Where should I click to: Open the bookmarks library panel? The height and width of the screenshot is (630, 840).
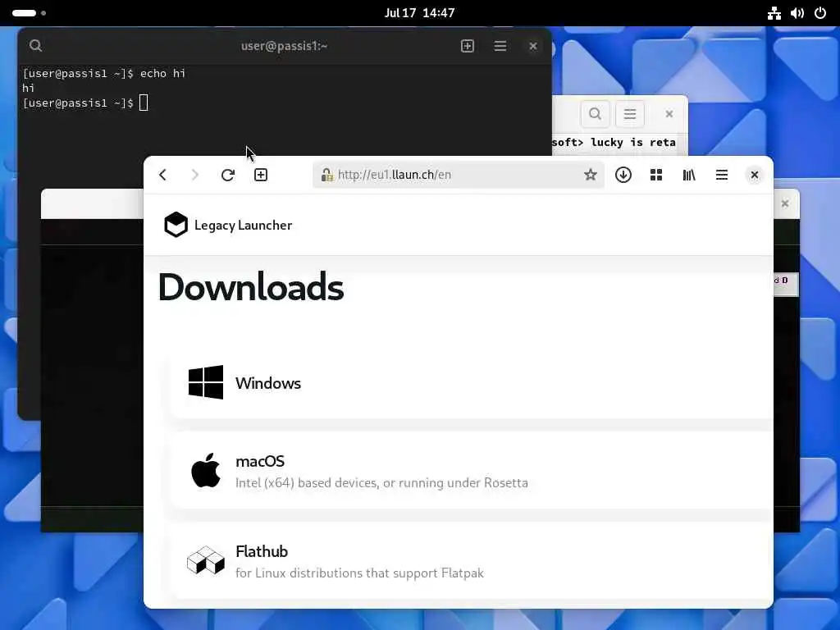[689, 175]
